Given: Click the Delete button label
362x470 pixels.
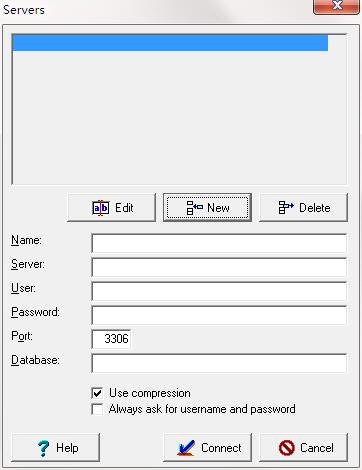Looking at the screenshot, I should point(315,208).
